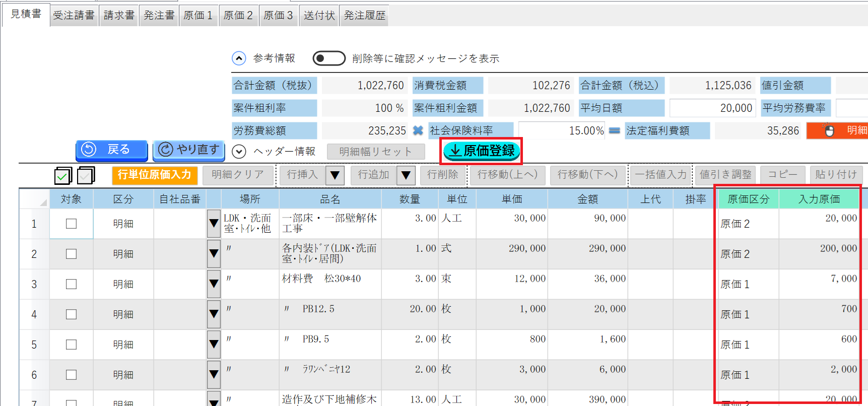The image size is (868, 406).
Task: Expand the ヘッダー情報 section
Action: click(x=239, y=151)
